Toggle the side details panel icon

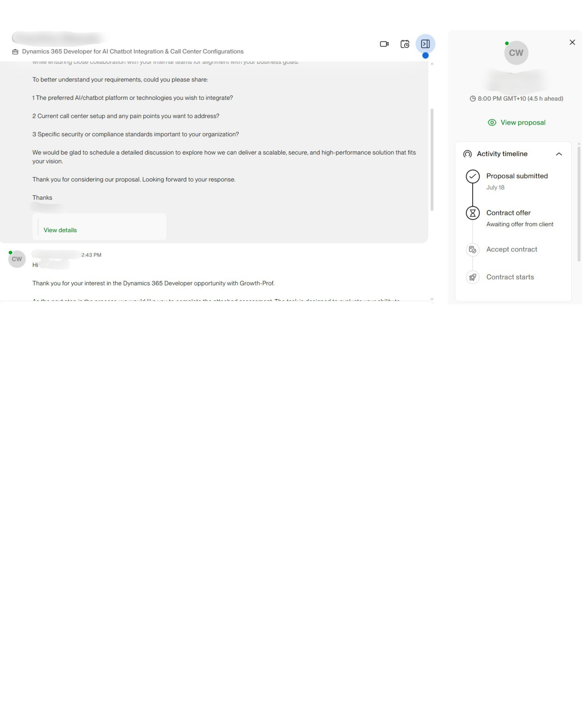[x=425, y=44]
